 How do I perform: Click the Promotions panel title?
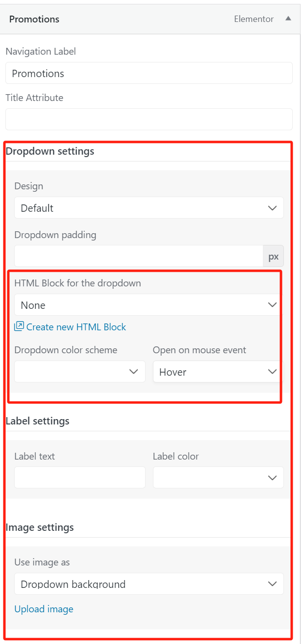click(x=34, y=19)
